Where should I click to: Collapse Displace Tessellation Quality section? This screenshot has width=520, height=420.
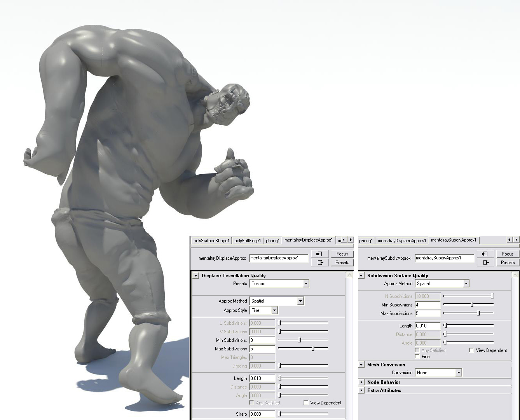point(196,276)
